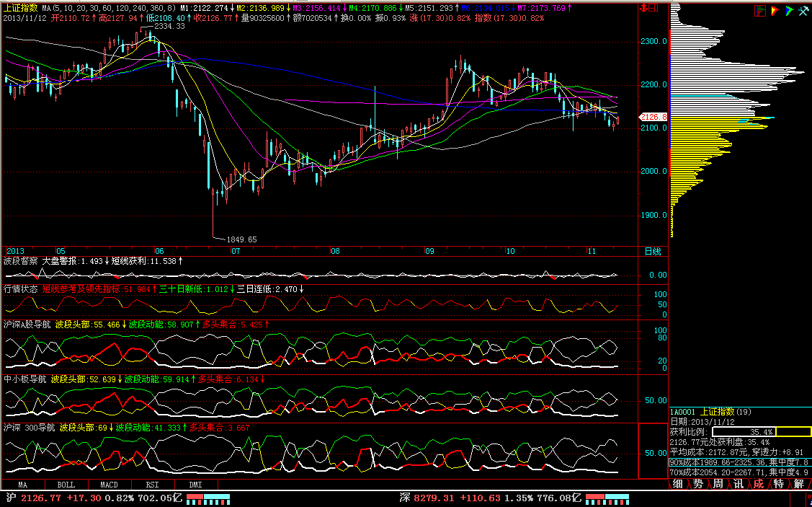Viewport: 812px width, 507px height.
Task: Click the 三十日新低:1.012 indicator value
Action: coord(196,288)
